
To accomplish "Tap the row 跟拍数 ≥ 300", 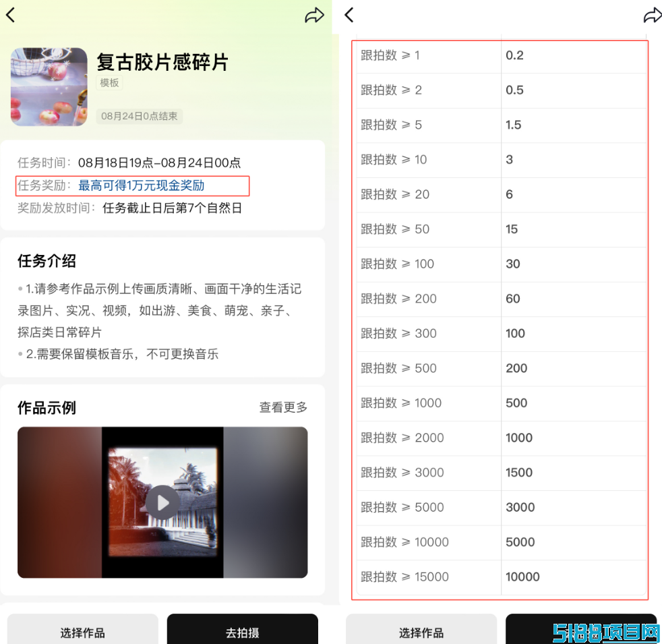I will coord(502,334).
